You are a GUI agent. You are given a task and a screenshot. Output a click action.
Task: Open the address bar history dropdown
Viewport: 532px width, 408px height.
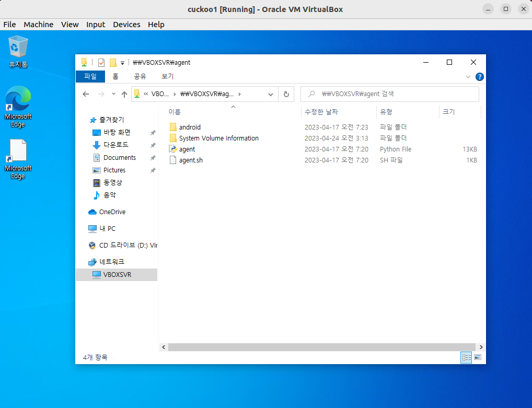click(x=270, y=94)
